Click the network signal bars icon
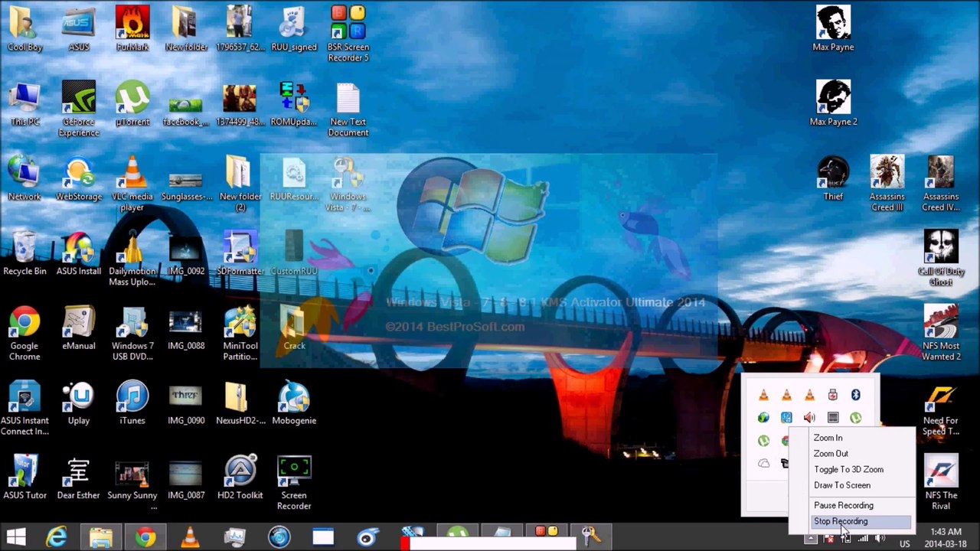The height and width of the screenshot is (551, 980). (x=863, y=539)
